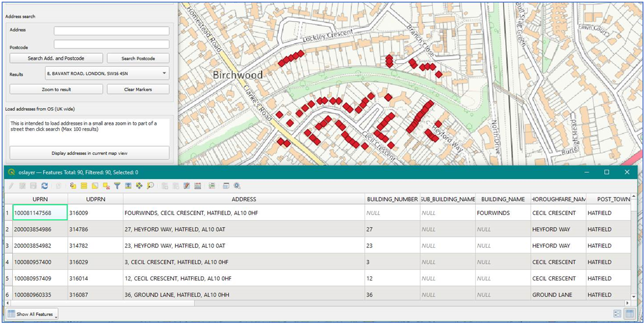The width and height of the screenshot is (644, 324).
Task: Sort table by the UPRN column
Action: point(39,199)
